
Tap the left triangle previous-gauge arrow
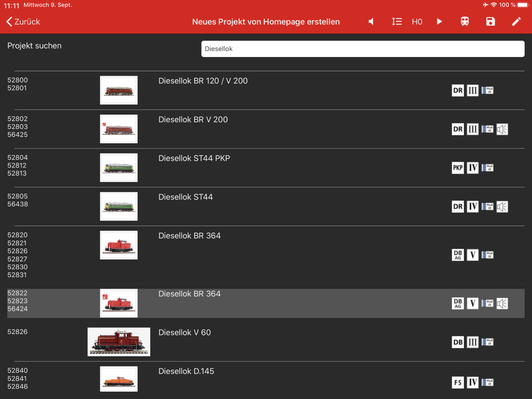(x=371, y=22)
